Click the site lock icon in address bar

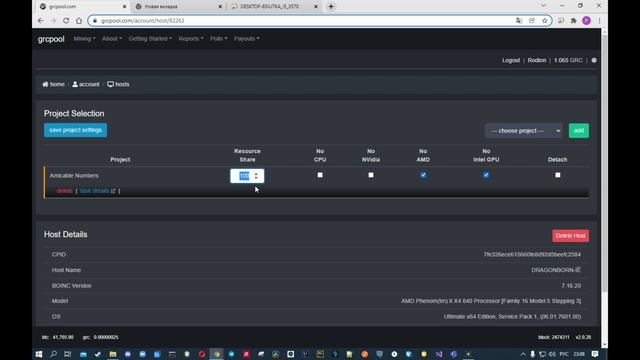[95, 20]
